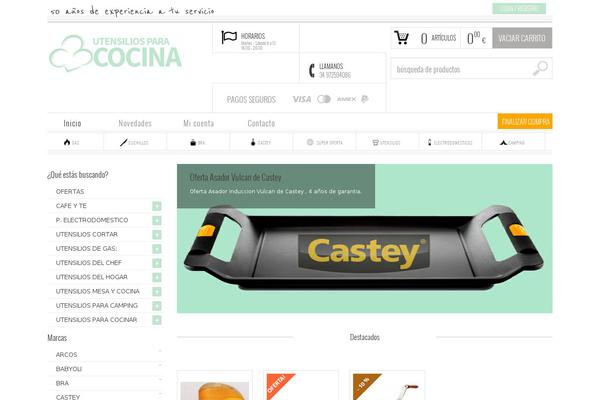This screenshot has height=400, width=600.
Task: Open the Contacto menu item
Action: (261, 123)
